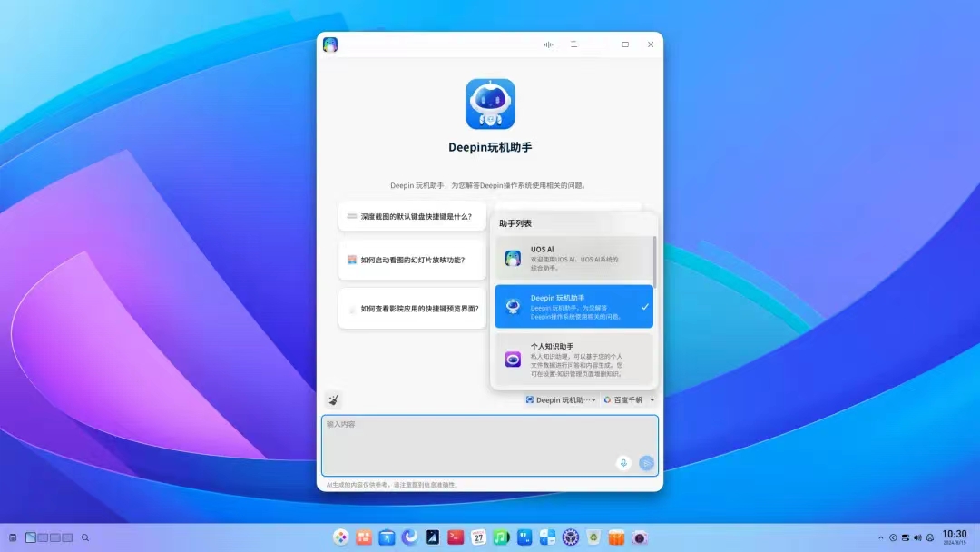Select UOS AI from the assistant list

tap(574, 258)
